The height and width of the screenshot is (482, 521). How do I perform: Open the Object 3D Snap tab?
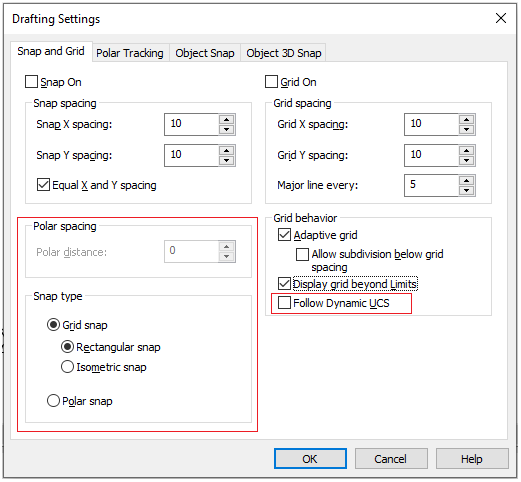pyautogui.click(x=284, y=53)
